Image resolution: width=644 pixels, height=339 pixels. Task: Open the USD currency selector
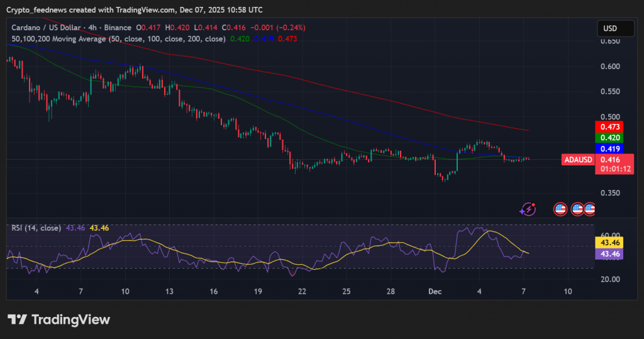(609, 28)
